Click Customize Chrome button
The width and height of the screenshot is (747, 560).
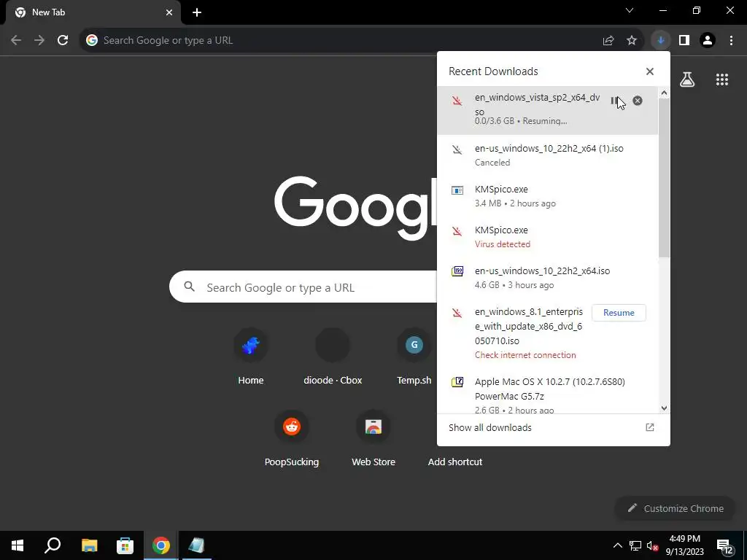pos(676,508)
